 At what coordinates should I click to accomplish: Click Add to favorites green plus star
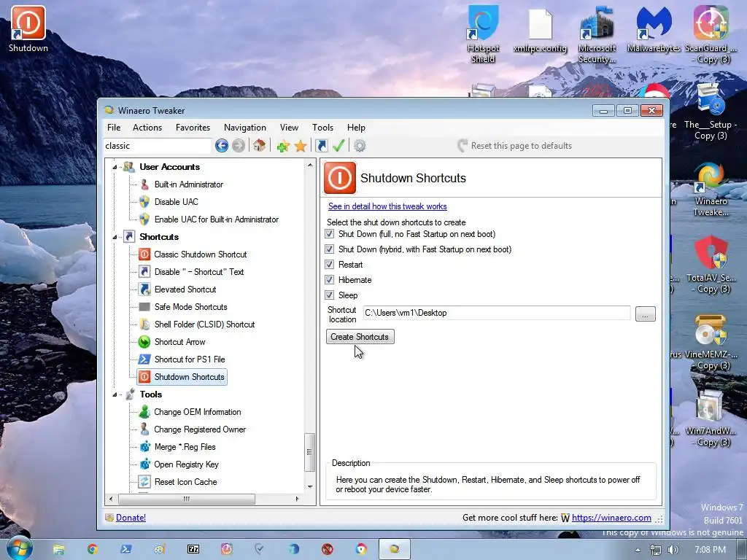tap(283, 146)
